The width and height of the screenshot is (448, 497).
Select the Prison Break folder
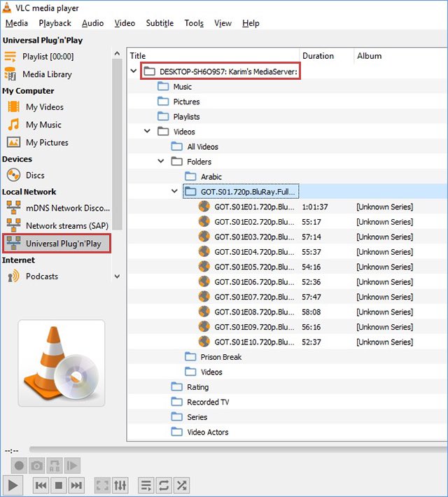tap(213, 357)
